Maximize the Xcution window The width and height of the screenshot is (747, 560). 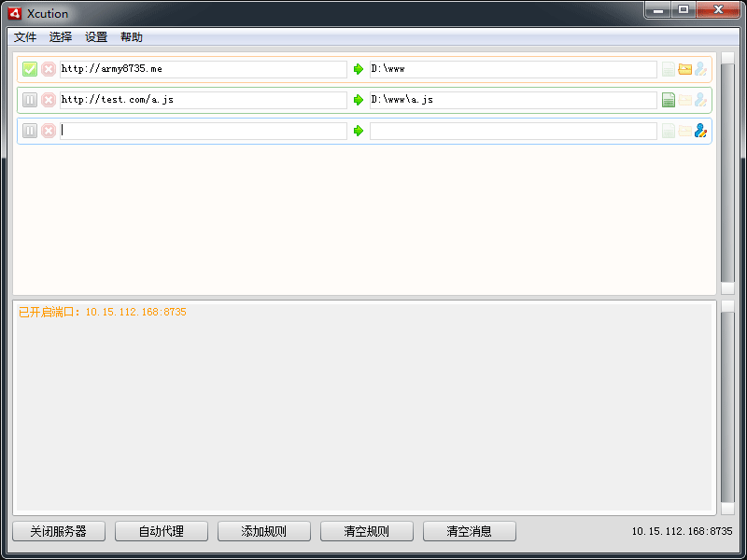point(684,9)
